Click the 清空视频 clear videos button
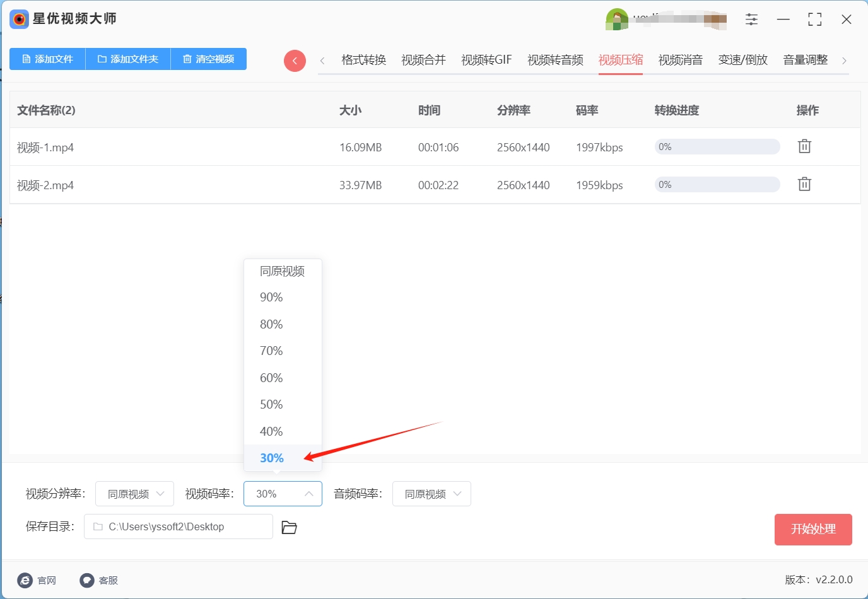868x599 pixels. pyautogui.click(x=209, y=59)
